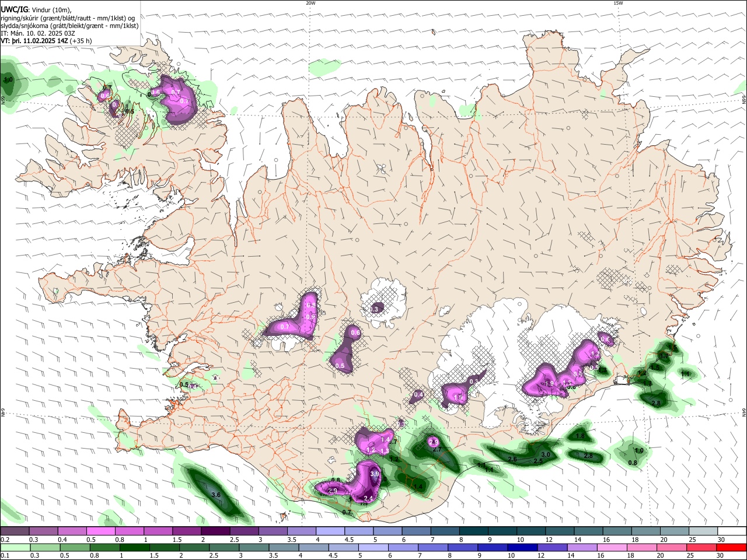747x560 pixels.
Task: Click the 'slydda/snjókoma' legend description line
Action: (x=69, y=26)
